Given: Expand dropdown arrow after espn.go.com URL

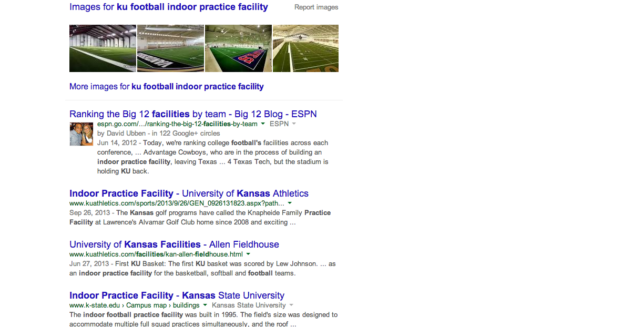Looking at the screenshot, I should pos(262,124).
